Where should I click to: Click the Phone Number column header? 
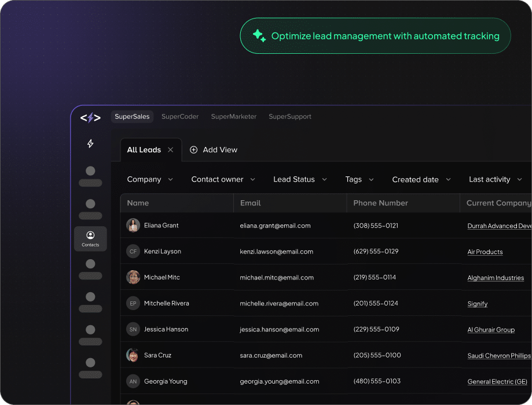coord(403,203)
